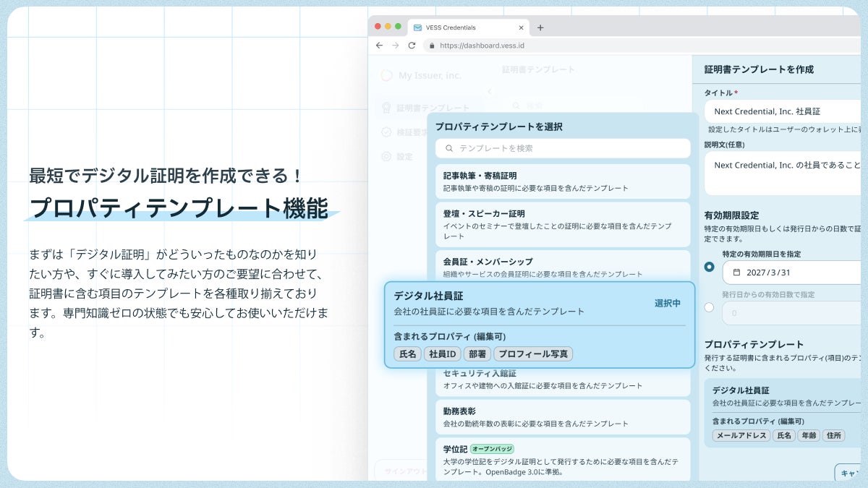The image size is (868, 488).
Task: Click the 社員ID property chip
Action: [442, 354]
